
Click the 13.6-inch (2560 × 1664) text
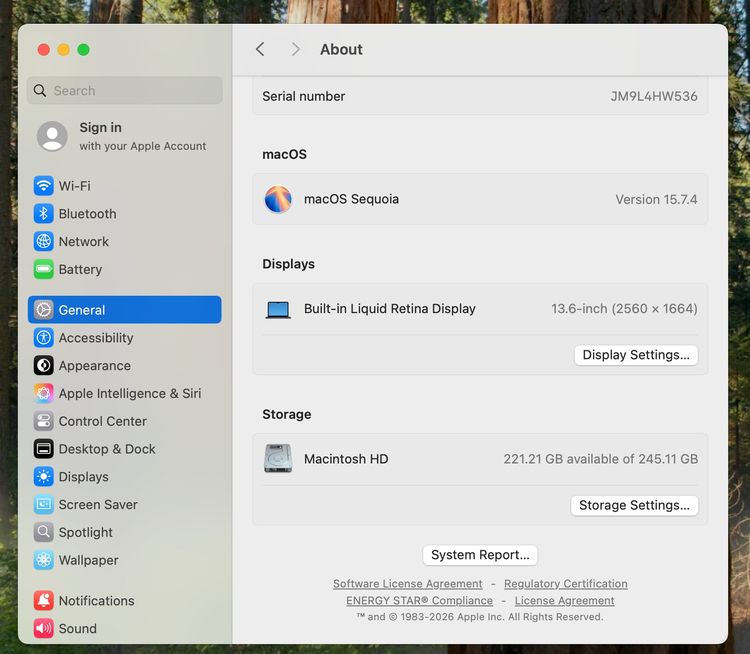click(x=624, y=309)
